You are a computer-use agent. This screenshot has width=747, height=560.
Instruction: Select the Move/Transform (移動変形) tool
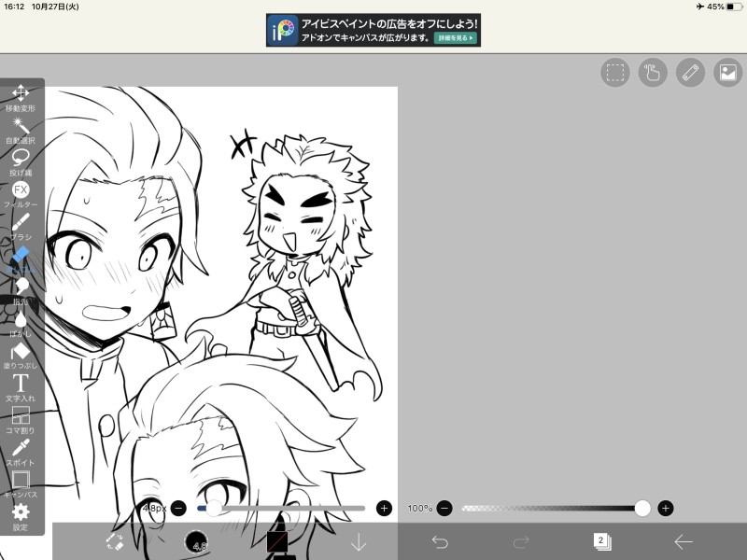point(21,98)
